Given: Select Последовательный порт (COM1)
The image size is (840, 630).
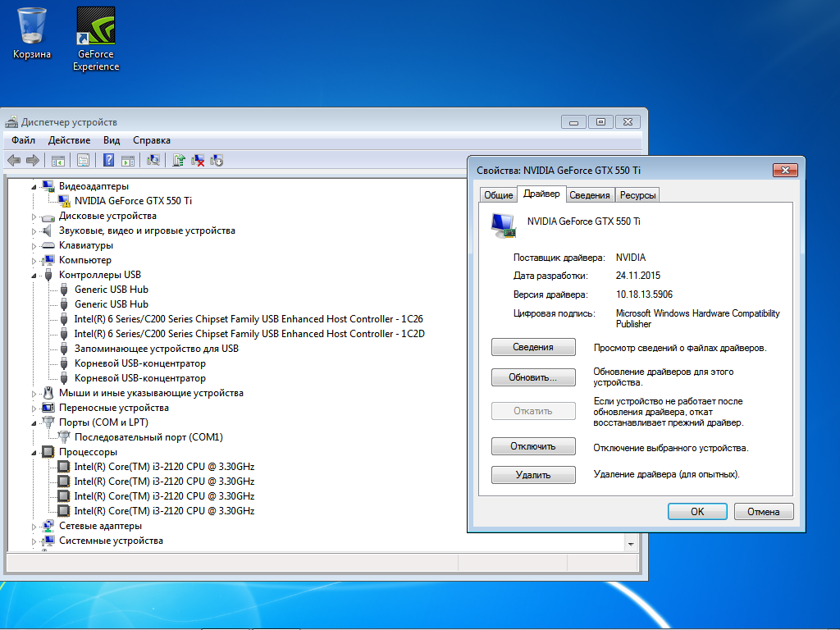Looking at the screenshot, I should tap(148, 437).
